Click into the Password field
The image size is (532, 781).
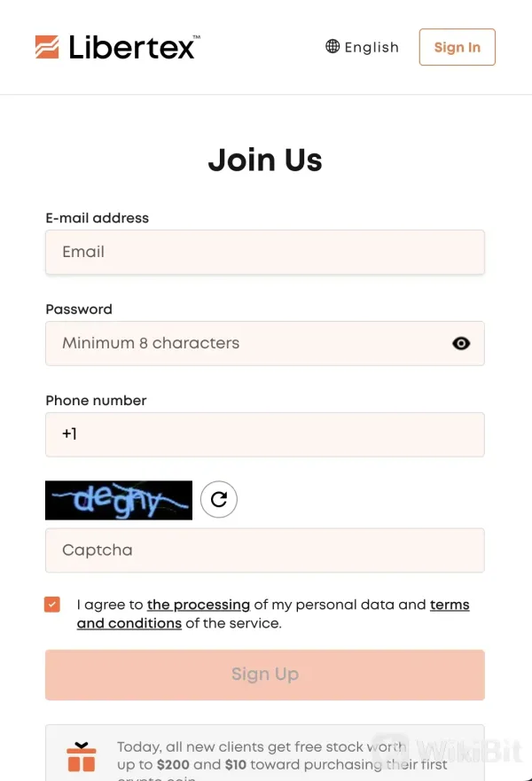tap(248, 343)
